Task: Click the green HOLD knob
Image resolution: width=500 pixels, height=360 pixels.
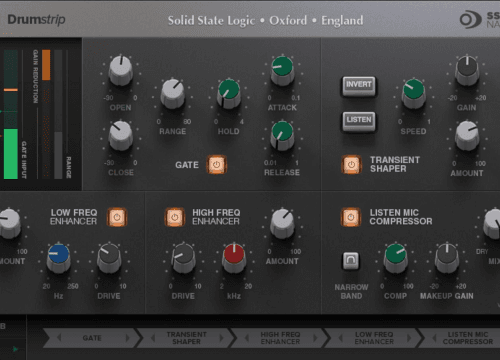Action: [229, 93]
